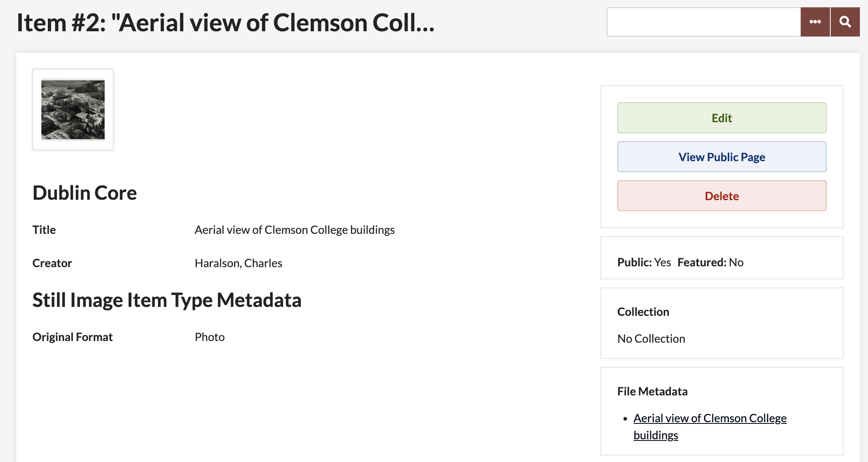Viewport: 868px width, 462px height.
Task: Select the title value text
Action: pos(294,230)
